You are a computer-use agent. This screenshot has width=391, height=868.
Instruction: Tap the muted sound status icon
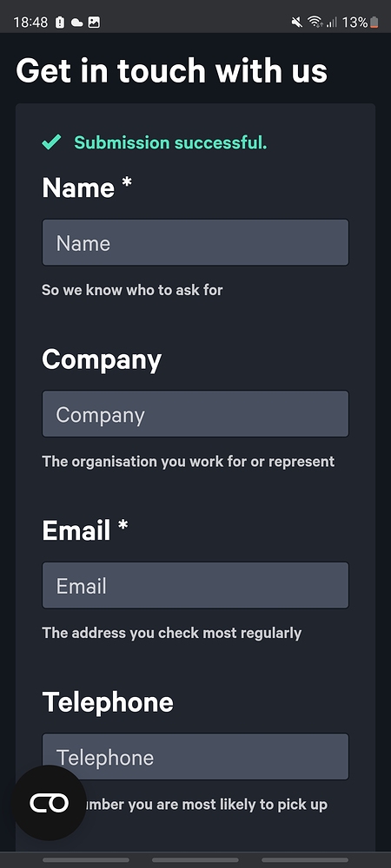click(297, 23)
